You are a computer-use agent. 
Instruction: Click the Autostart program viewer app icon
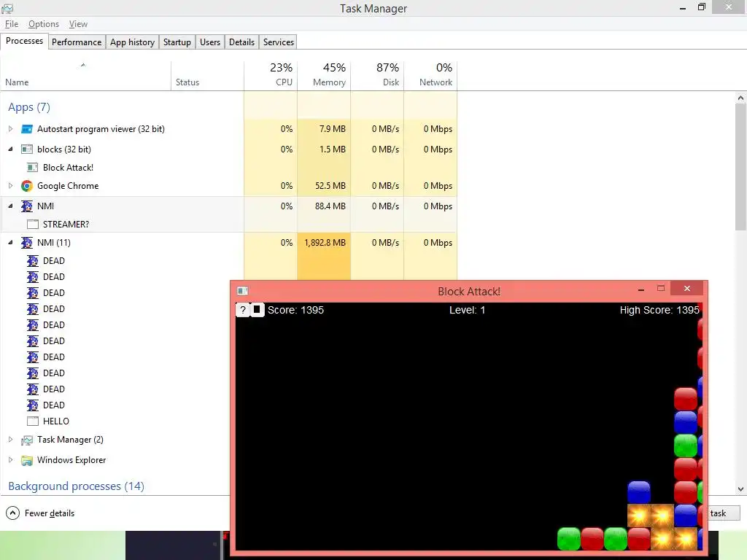pyautogui.click(x=27, y=129)
